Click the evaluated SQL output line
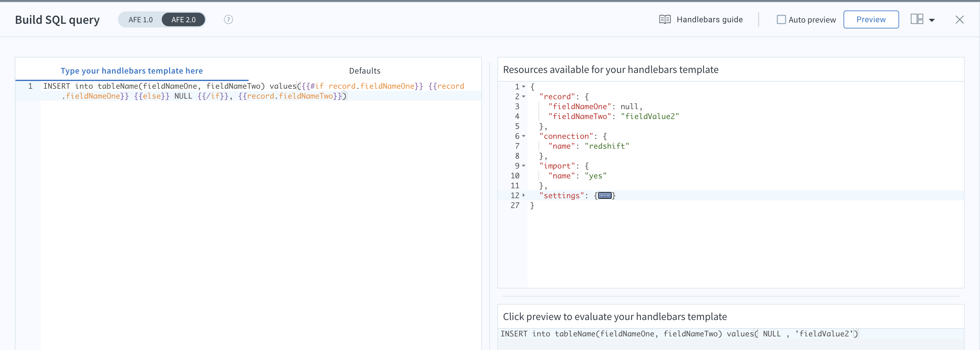Screen dimensions: 980x350 click(x=731, y=334)
